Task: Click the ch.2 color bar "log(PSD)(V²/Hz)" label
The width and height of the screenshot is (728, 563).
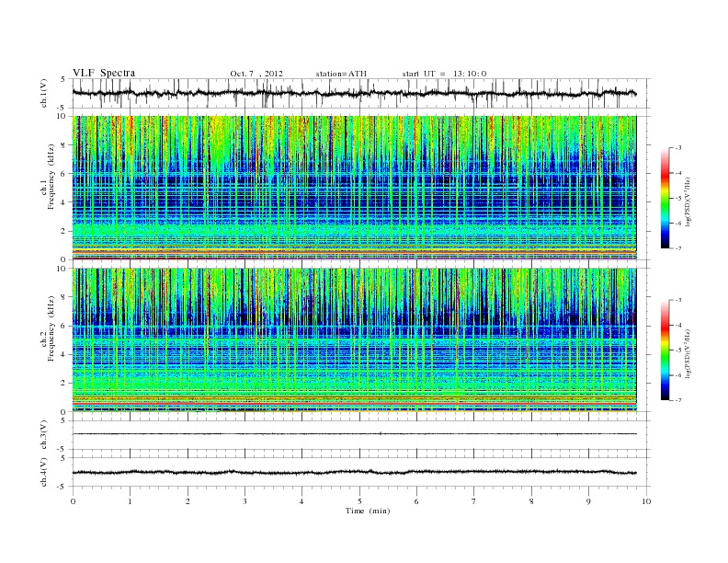Action: point(689,353)
